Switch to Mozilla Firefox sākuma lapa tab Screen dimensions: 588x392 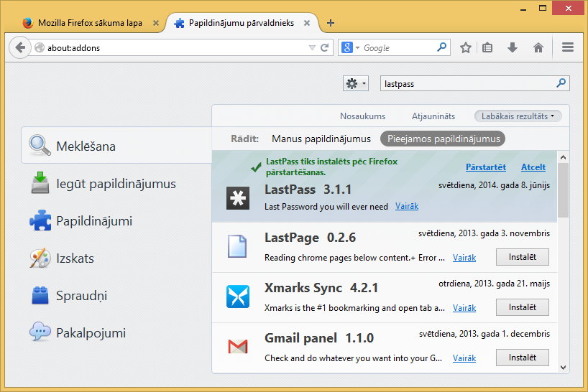90,23
